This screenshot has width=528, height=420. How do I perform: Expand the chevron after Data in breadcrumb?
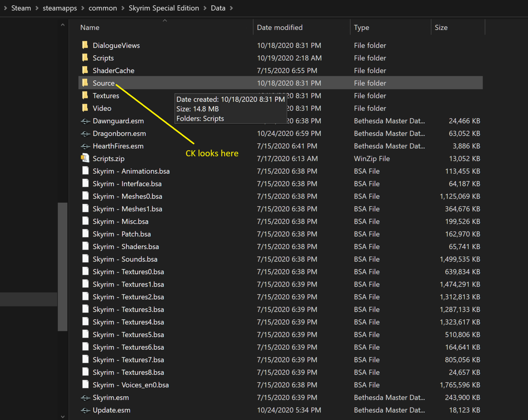(x=232, y=8)
